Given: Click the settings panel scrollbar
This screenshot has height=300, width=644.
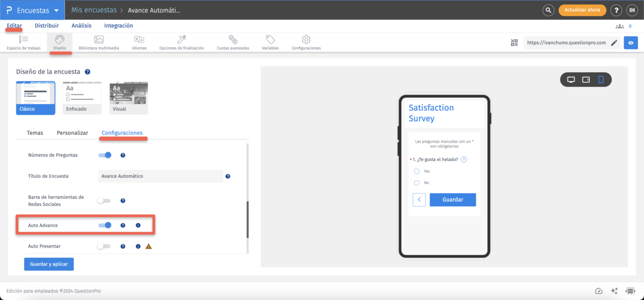Looking at the screenshot, I should [248, 219].
